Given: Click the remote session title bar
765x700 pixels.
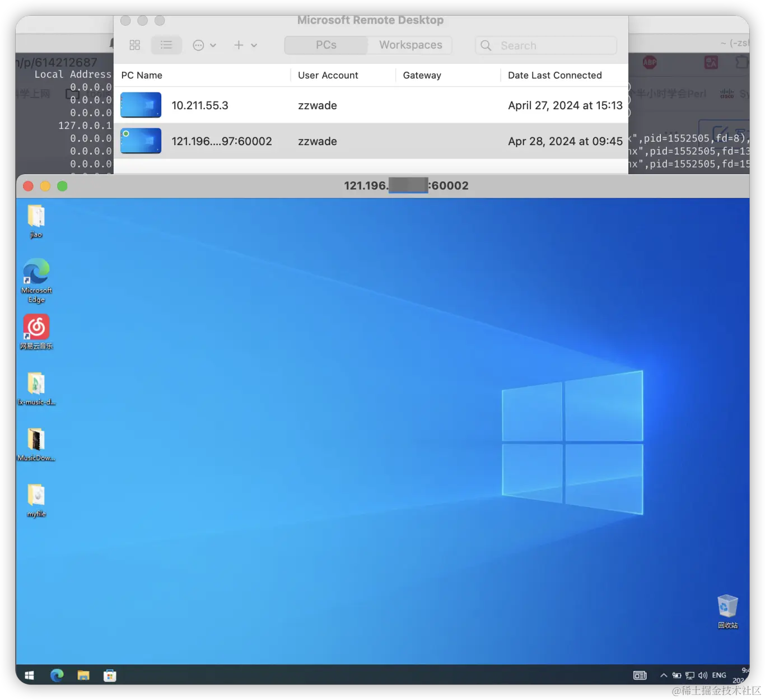Looking at the screenshot, I should pyautogui.click(x=382, y=186).
